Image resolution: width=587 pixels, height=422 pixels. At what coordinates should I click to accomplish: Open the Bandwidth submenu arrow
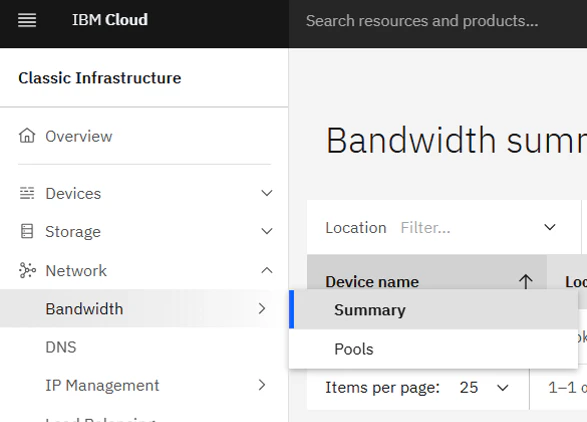tap(262, 309)
